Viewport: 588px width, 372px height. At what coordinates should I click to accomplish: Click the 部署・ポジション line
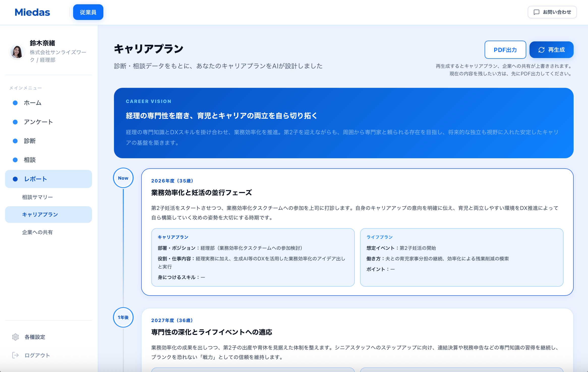[230, 248]
